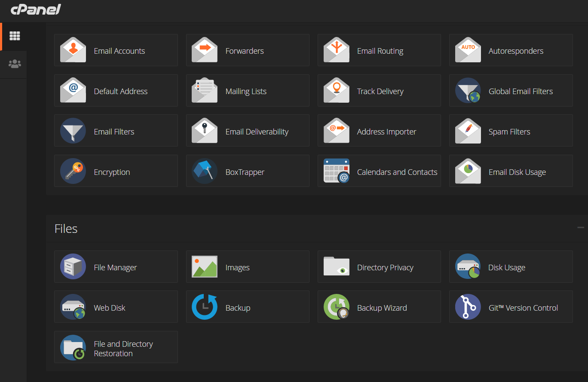Open the Images picture icon
588x382 pixels.
205,267
